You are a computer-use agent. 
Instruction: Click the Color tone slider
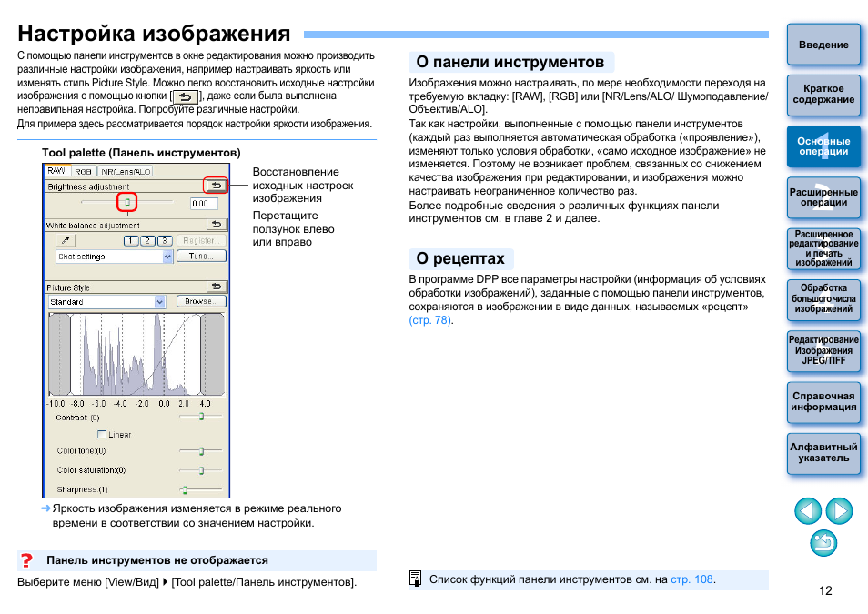[x=200, y=450]
